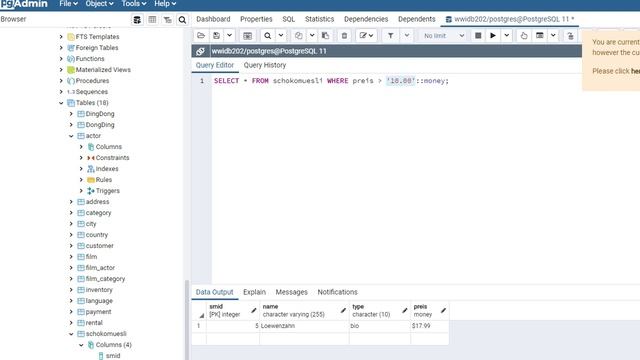Select the Query History tab
640x360 pixels.
[x=264, y=65]
